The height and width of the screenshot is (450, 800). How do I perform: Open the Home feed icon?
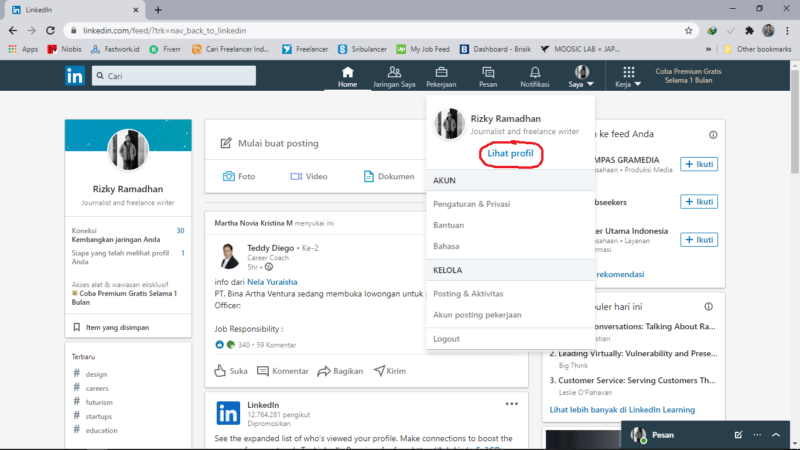(347, 77)
